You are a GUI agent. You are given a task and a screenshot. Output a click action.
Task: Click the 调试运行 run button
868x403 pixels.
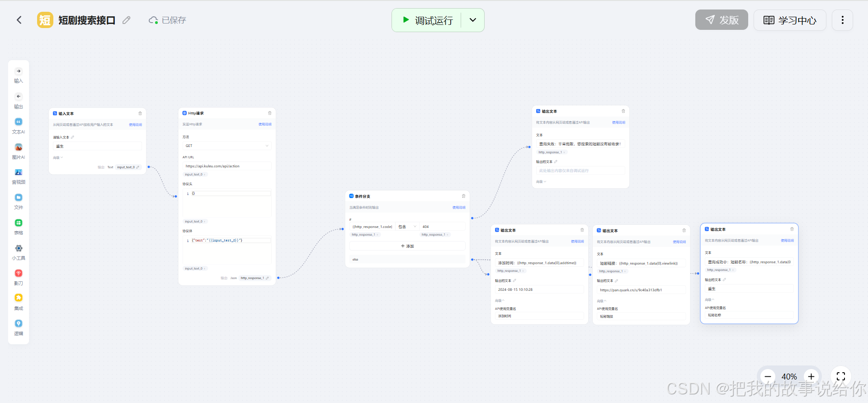click(x=427, y=20)
